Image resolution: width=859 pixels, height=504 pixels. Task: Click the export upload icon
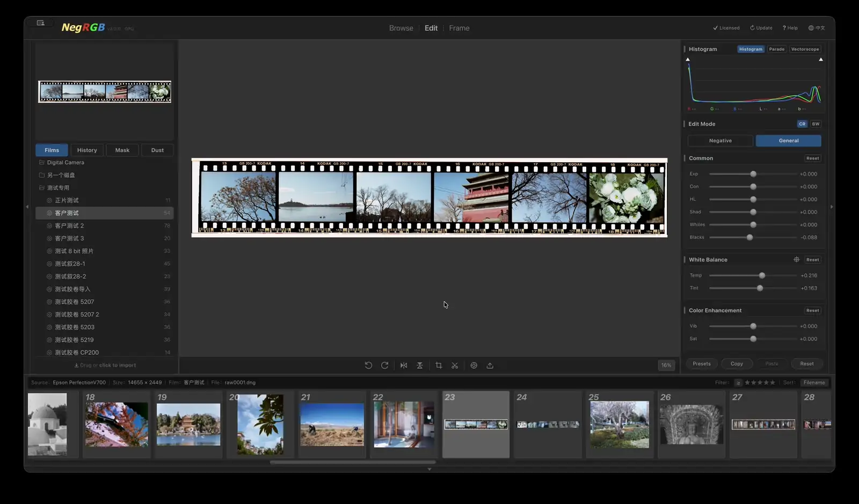[490, 366]
